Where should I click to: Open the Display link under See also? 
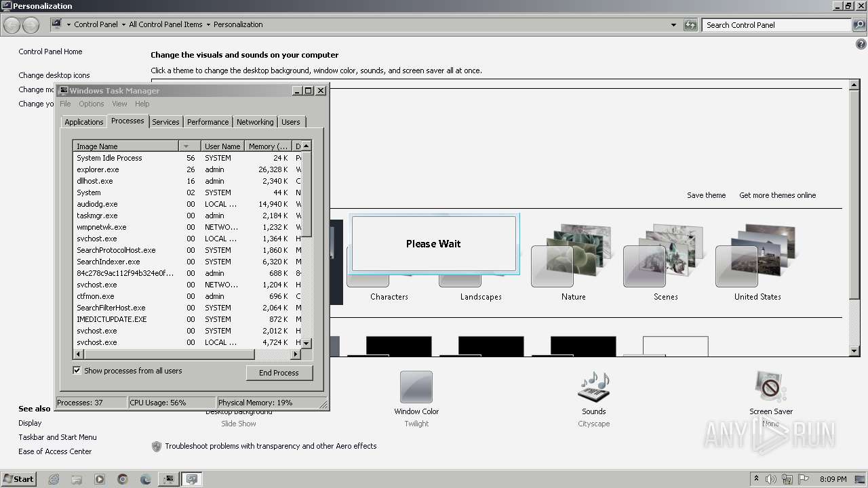[30, 423]
